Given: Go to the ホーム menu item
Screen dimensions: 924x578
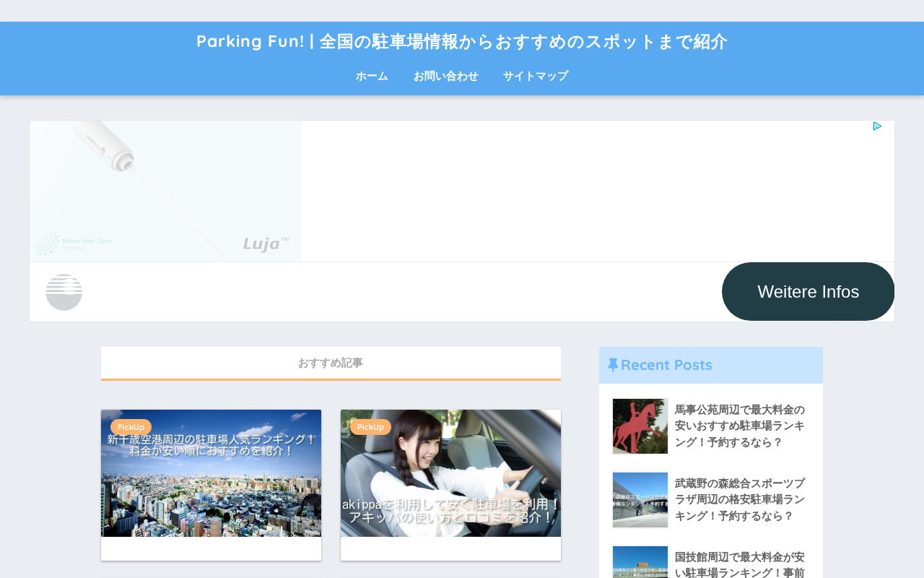Looking at the screenshot, I should coord(372,76).
